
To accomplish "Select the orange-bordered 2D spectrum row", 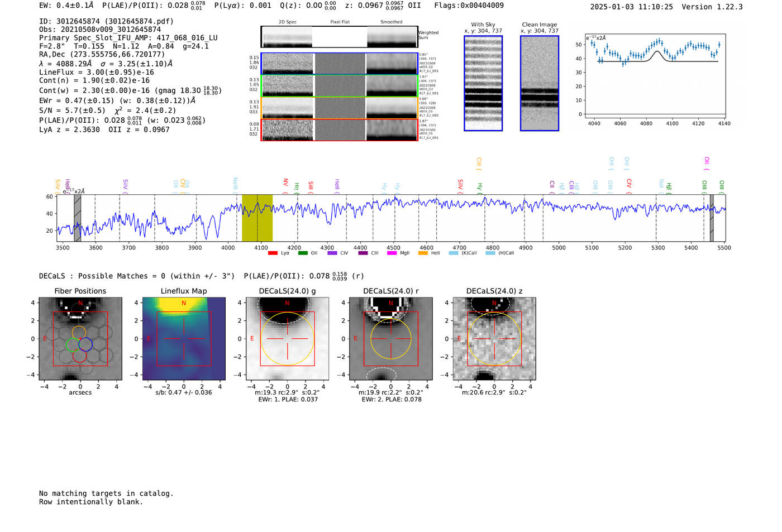I will 340,107.
